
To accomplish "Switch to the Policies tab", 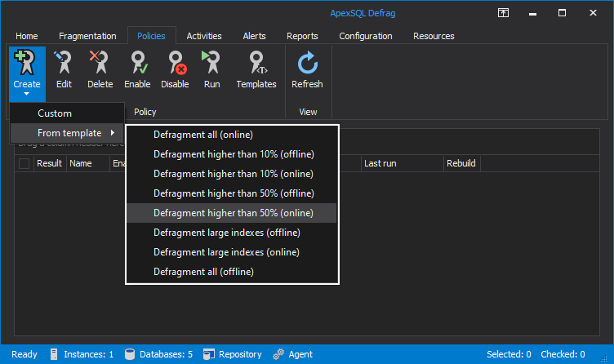I will pos(151,36).
